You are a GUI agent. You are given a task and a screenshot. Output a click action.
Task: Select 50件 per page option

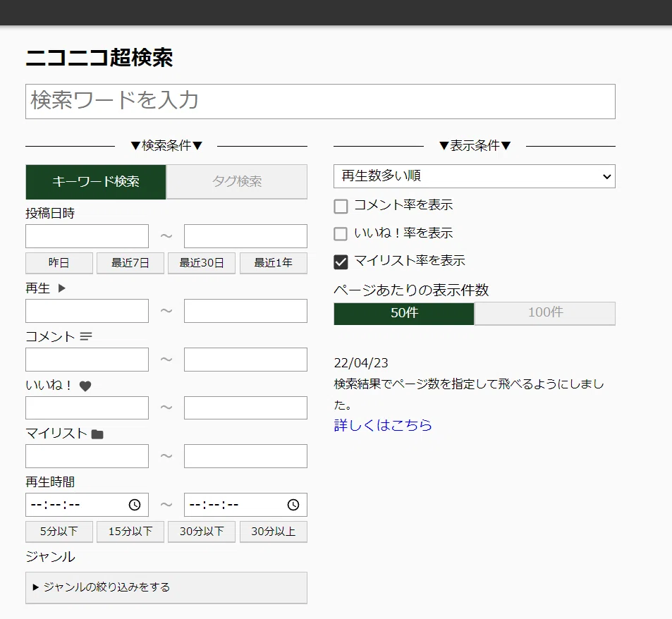coord(404,313)
